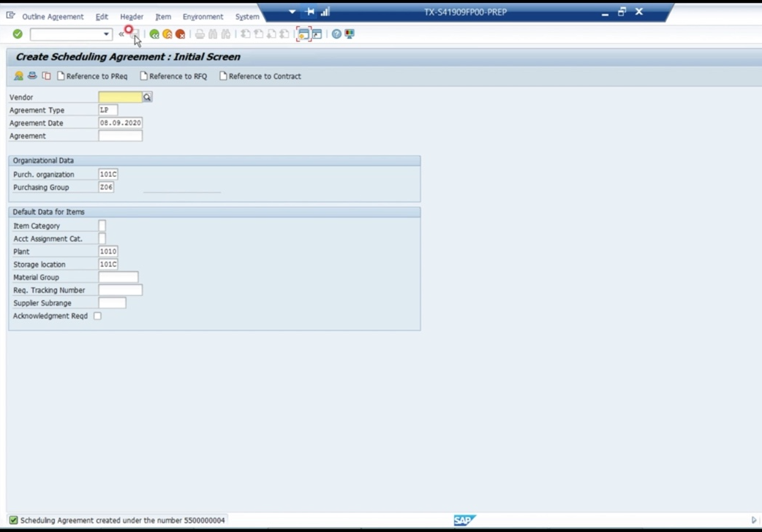762x532 pixels.
Task: Click the yellow Exit icon
Action: pyautogui.click(x=167, y=34)
